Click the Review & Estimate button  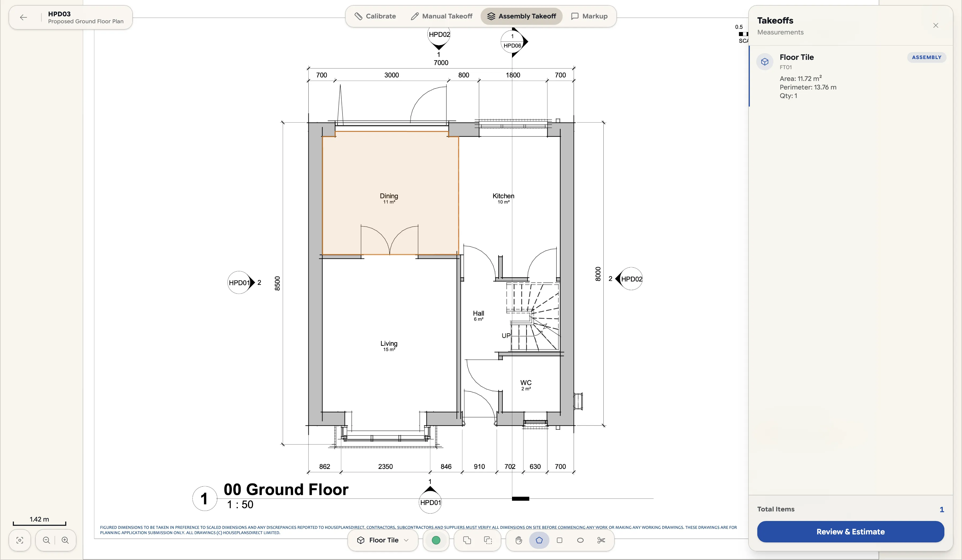point(851,531)
